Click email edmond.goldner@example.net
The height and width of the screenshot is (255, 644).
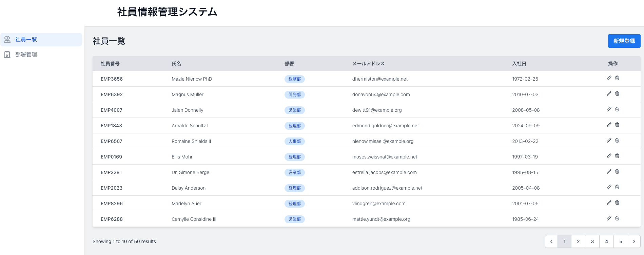pyautogui.click(x=386, y=126)
